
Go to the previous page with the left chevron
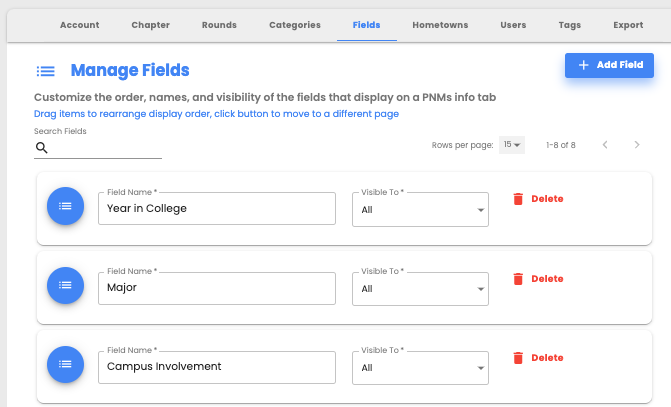(x=605, y=145)
